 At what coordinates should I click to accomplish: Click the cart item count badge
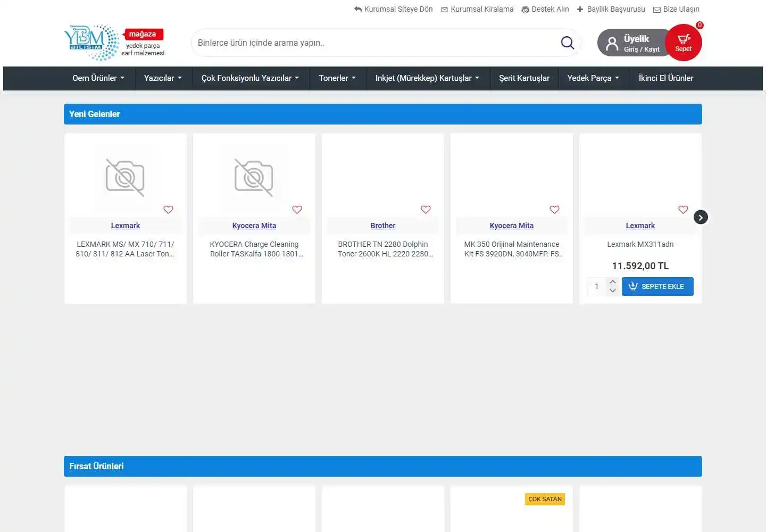coord(700,25)
